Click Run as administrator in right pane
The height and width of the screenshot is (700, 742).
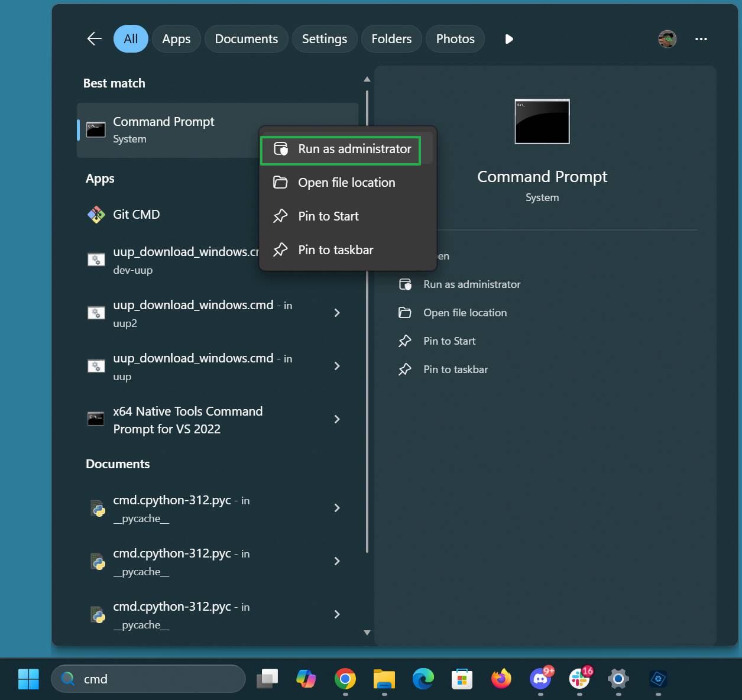471,284
